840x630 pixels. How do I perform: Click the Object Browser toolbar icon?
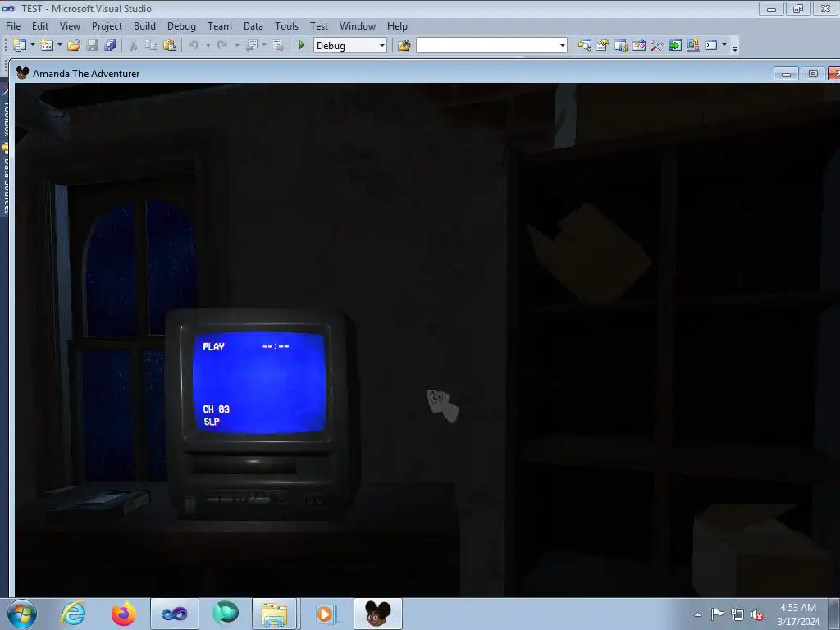pos(621,46)
